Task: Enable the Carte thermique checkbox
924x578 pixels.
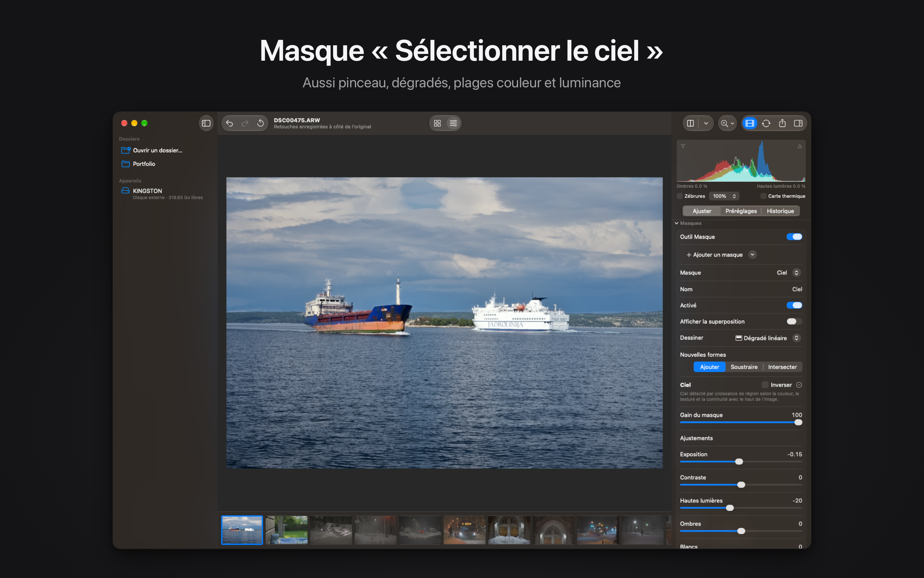Action: 763,196
